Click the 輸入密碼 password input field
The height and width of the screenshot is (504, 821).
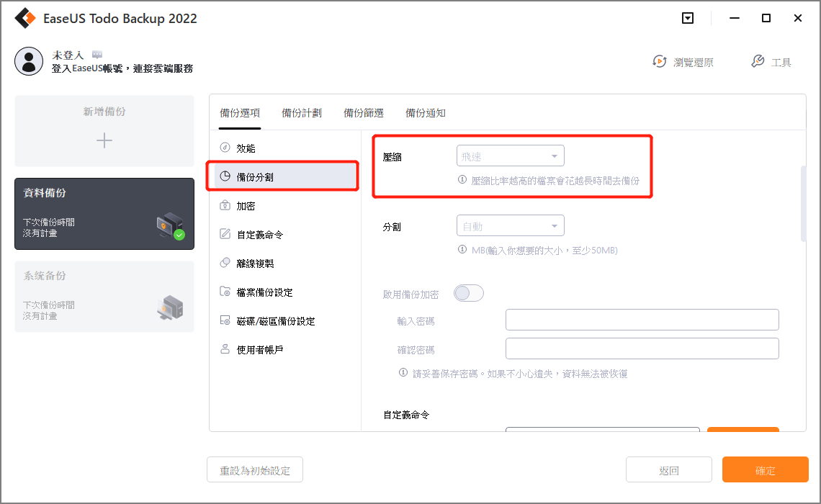coord(642,319)
